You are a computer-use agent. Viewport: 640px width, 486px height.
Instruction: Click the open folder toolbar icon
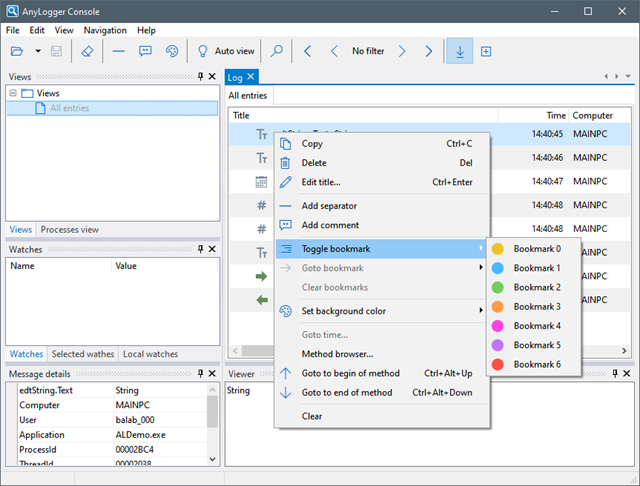pos(17,51)
